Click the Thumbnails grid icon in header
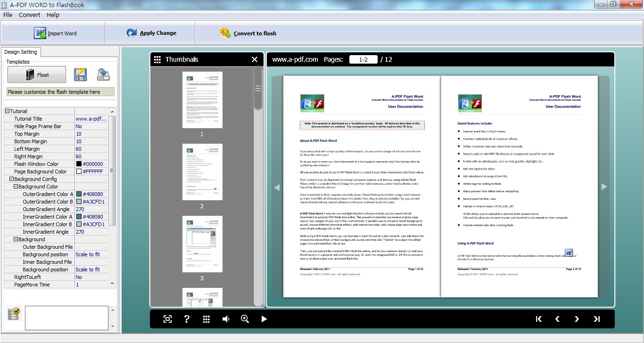 (x=157, y=59)
